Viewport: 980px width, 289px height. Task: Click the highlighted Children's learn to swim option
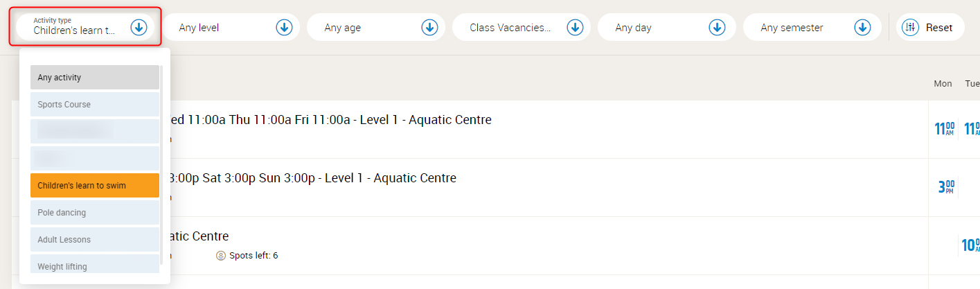coord(95,186)
